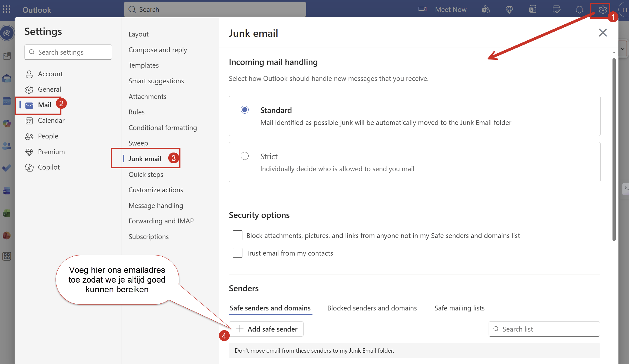
Task: Open the app launcher grid
Action: 6,9
